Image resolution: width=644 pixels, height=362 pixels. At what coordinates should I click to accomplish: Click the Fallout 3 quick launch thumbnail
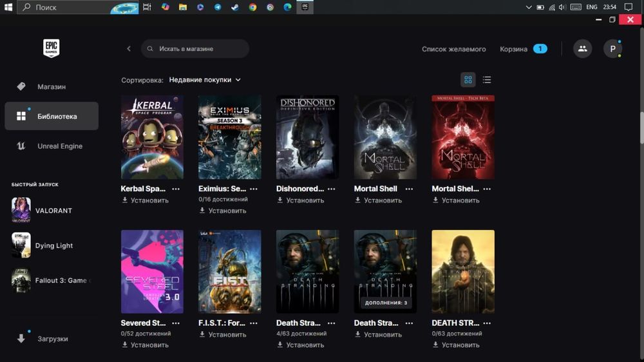(x=21, y=280)
